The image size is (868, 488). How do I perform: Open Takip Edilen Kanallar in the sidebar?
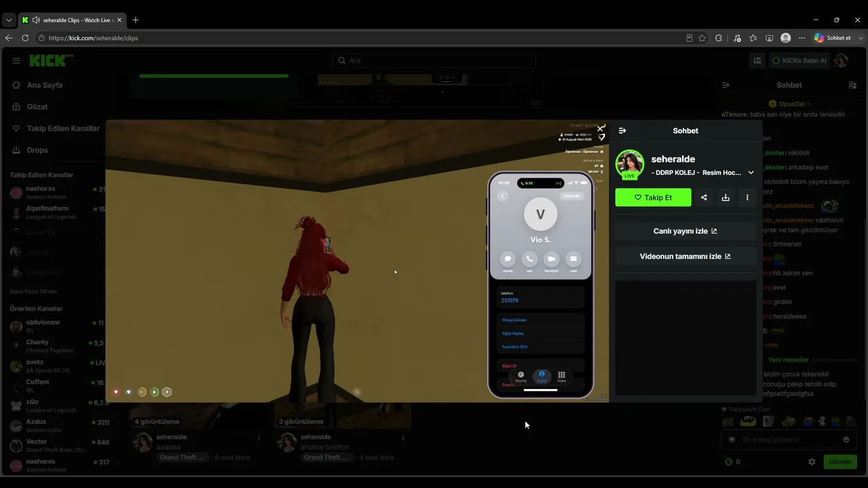[63, 129]
